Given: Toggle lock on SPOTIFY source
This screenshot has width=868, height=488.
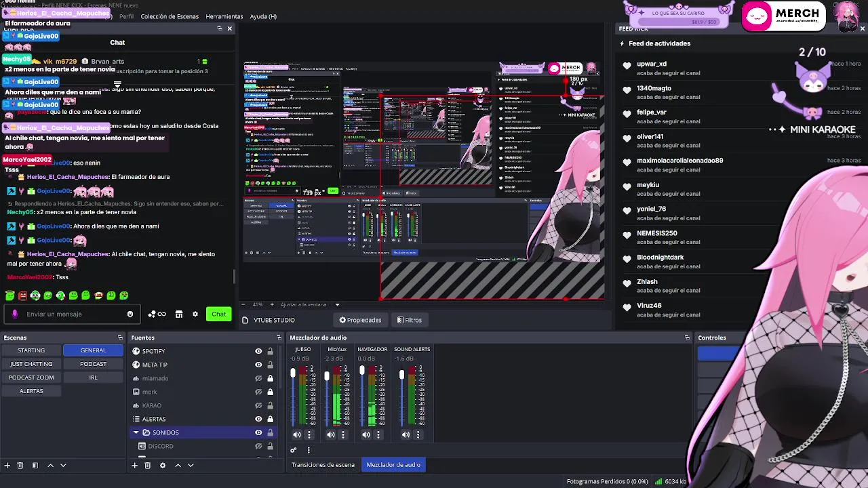Looking at the screenshot, I should [270, 351].
